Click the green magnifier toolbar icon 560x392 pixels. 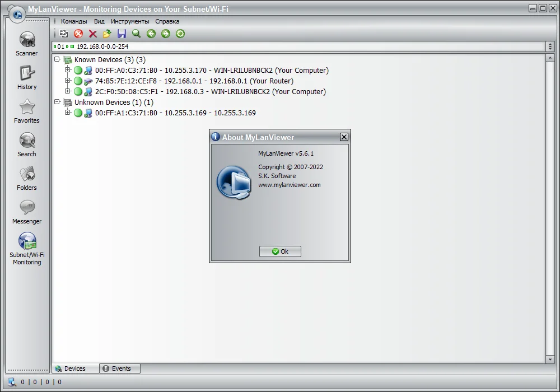click(x=136, y=34)
